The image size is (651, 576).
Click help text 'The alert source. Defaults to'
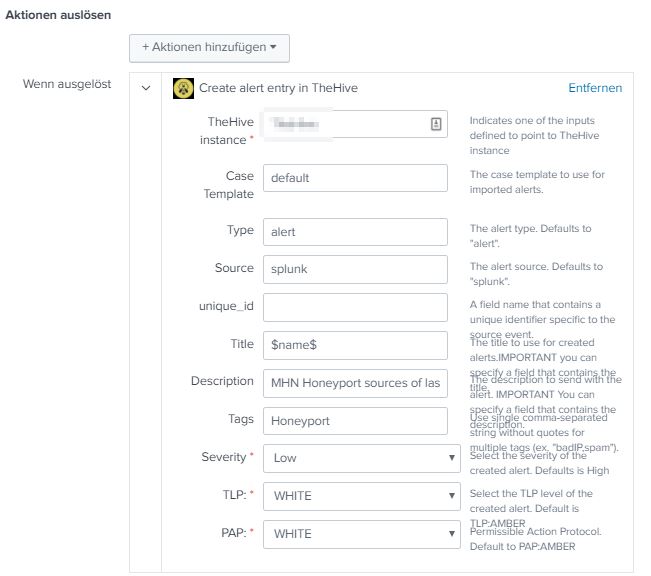click(x=536, y=266)
